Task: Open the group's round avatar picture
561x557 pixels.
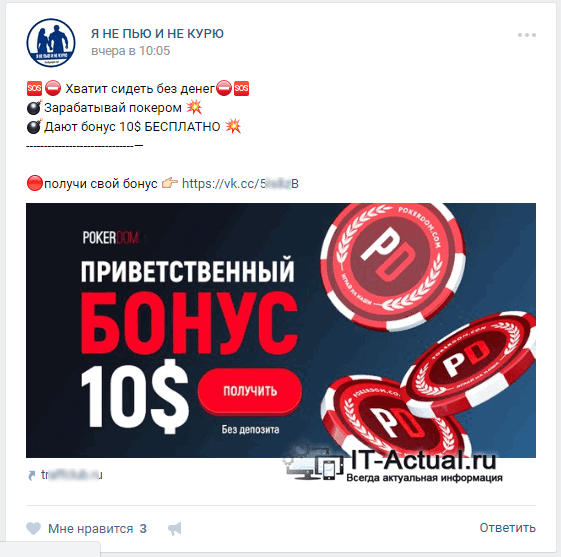Action: click(x=51, y=43)
